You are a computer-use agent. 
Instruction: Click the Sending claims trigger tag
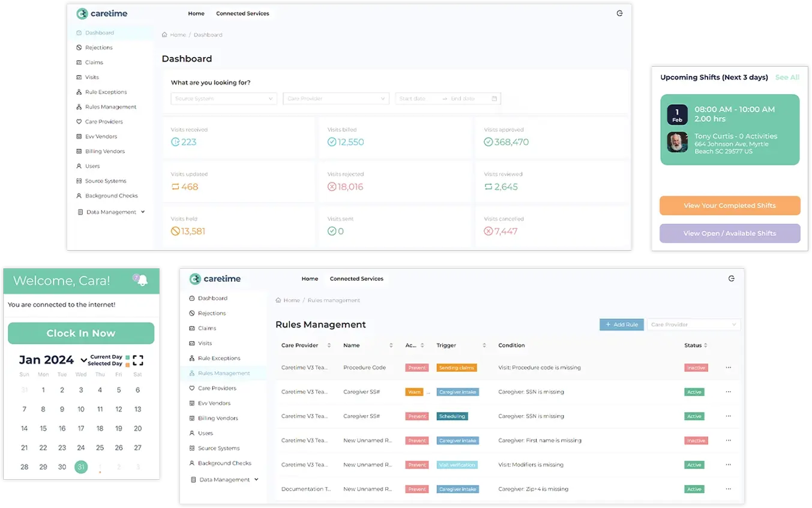coord(457,368)
